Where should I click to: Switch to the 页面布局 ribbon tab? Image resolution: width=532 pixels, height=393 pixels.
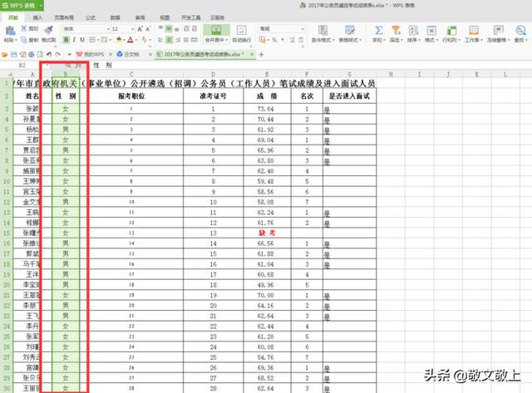(64, 17)
